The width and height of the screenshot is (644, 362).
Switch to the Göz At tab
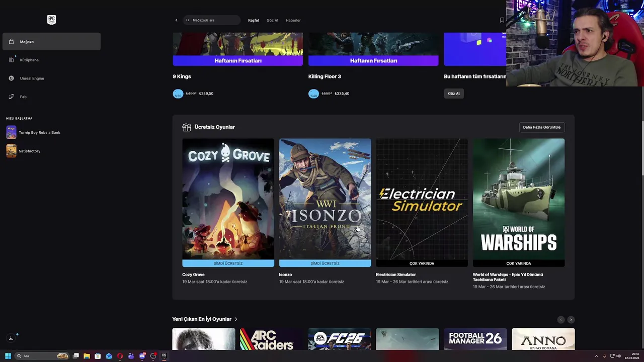pos(272,21)
